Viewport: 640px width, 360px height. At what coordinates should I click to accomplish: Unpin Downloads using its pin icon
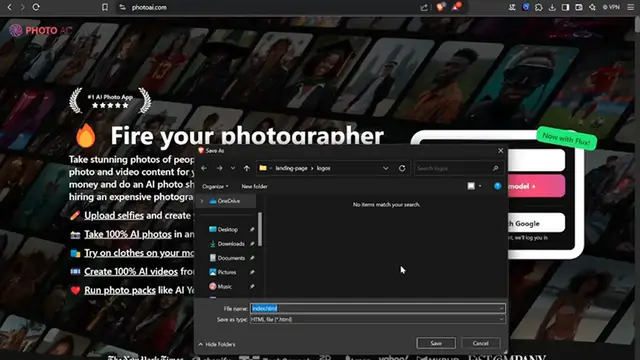pos(252,244)
